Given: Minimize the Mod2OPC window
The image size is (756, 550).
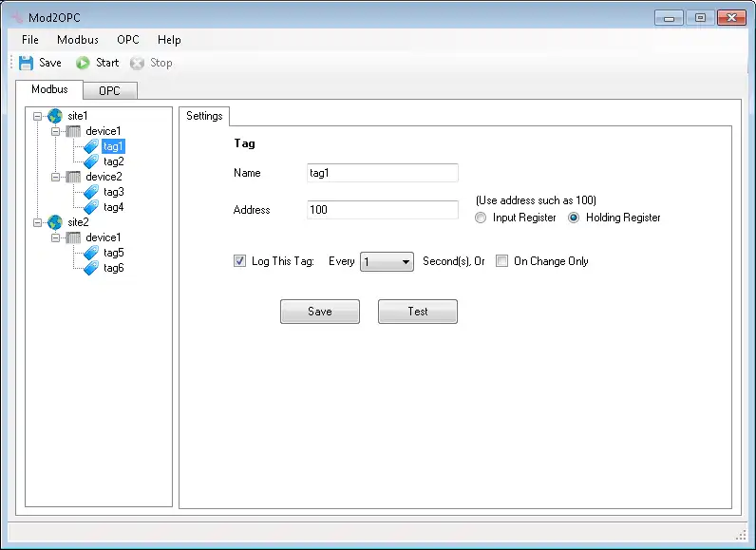Looking at the screenshot, I should point(669,18).
